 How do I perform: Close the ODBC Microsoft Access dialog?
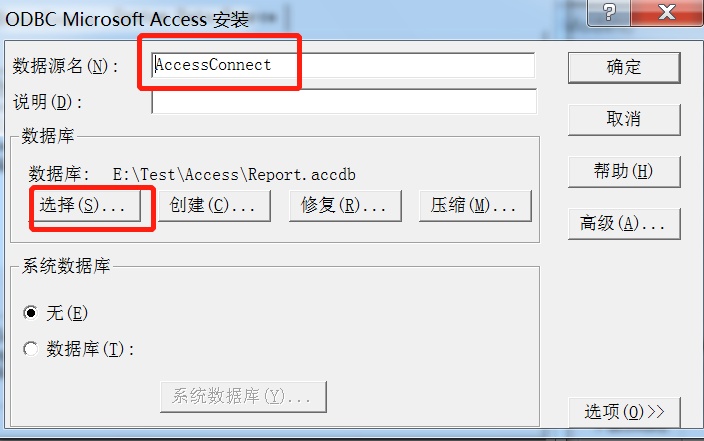(667, 12)
